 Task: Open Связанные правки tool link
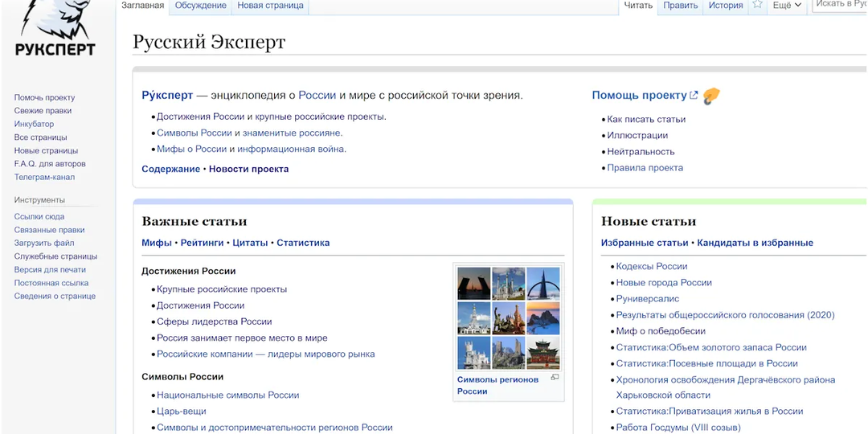pyautogui.click(x=49, y=230)
